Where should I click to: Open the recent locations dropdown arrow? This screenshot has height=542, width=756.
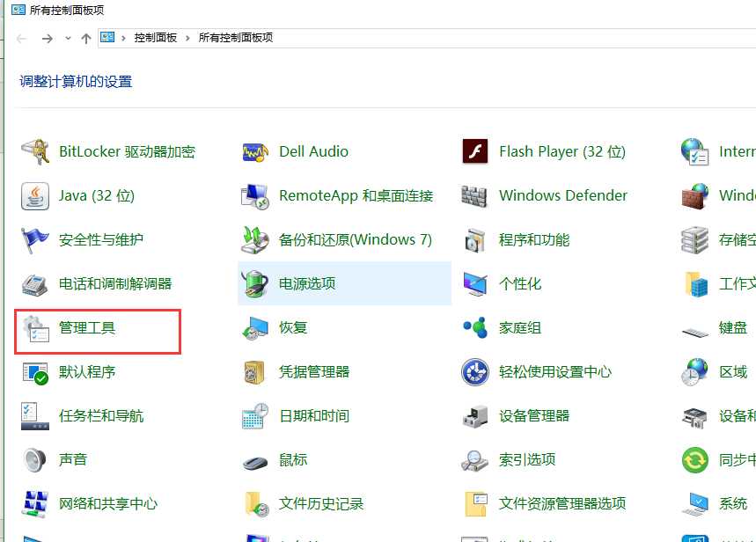pos(68,38)
